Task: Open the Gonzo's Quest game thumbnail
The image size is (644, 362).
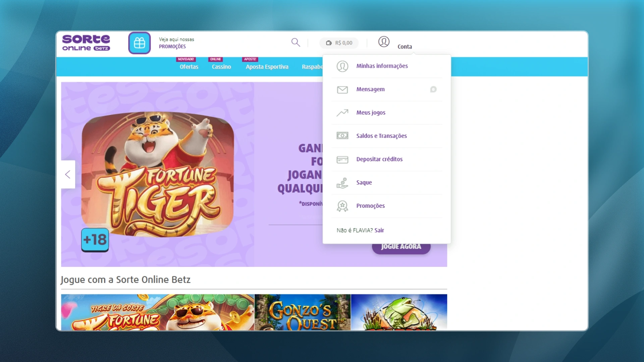Action: 303,312
